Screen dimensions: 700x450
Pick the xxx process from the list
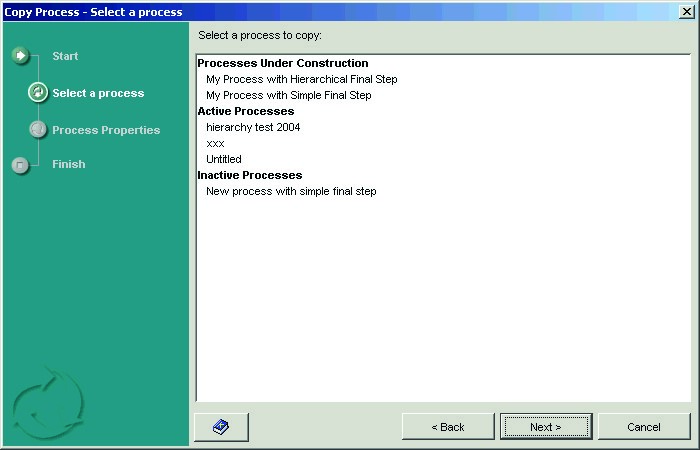[x=215, y=143]
